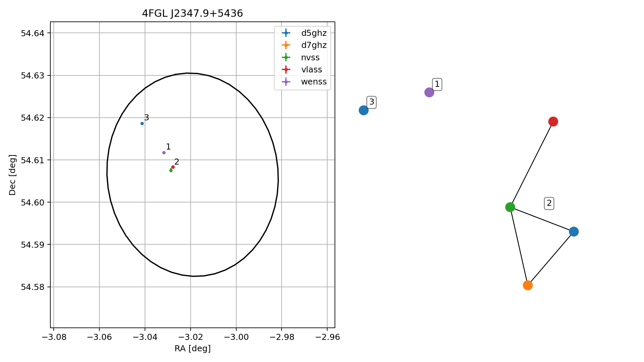This screenshot has height=362, width=644.
Task: Select the wenss legend label
Action: [314, 82]
